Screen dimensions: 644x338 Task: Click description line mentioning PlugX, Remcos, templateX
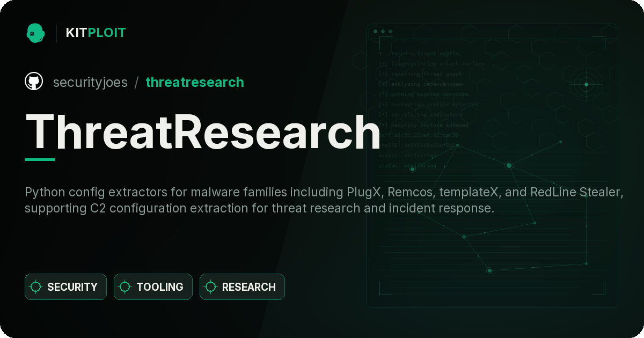pyautogui.click(x=324, y=192)
